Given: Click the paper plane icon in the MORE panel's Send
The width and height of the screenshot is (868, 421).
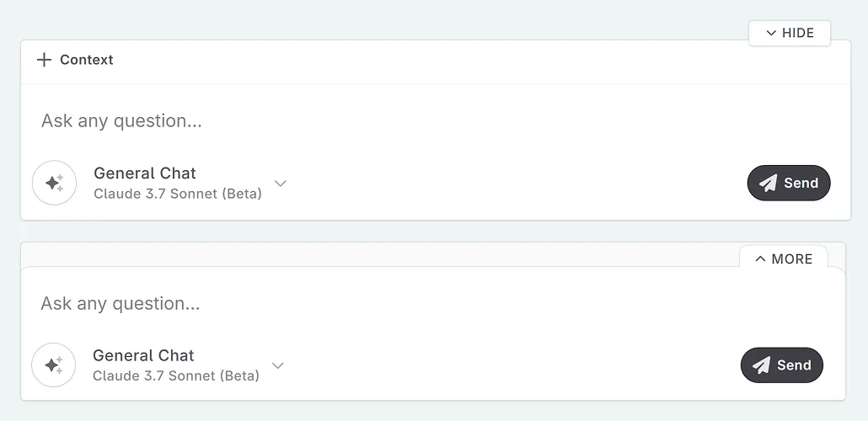Looking at the screenshot, I should pyautogui.click(x=761, y=365).
